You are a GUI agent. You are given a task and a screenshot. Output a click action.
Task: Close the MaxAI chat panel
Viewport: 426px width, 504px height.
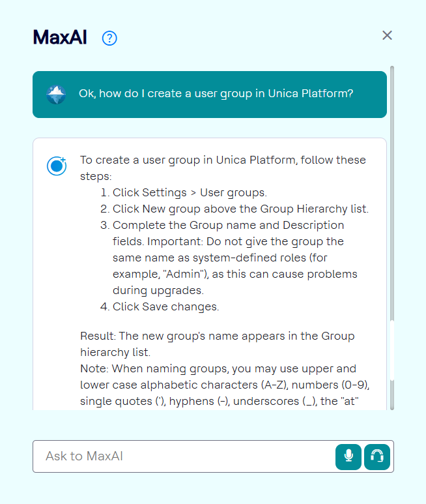[387, 35]
